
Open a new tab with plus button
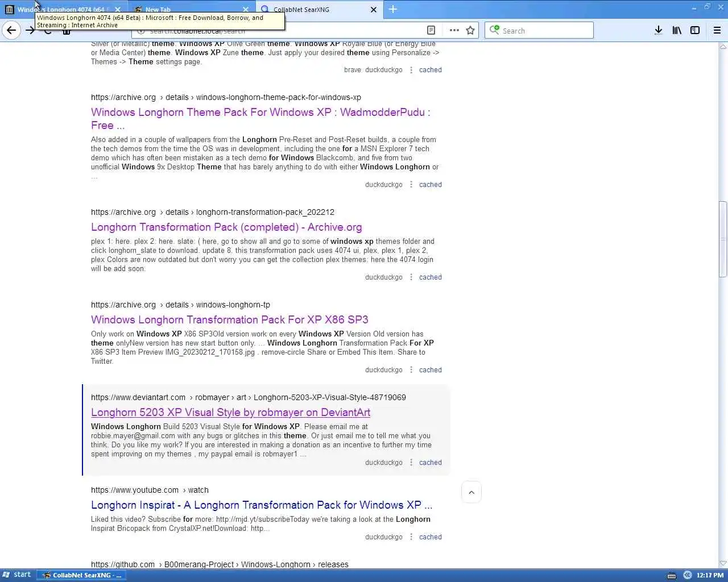[x=393, y=9]
